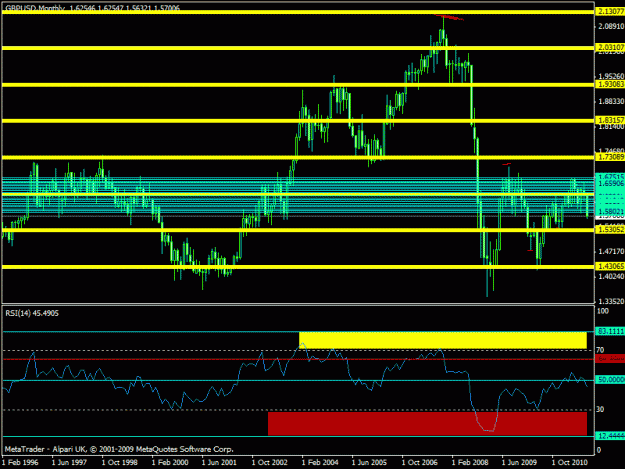Click the 1.58021 cyan price label
Viewport: 625px width, 469px height.
(610, 211)
